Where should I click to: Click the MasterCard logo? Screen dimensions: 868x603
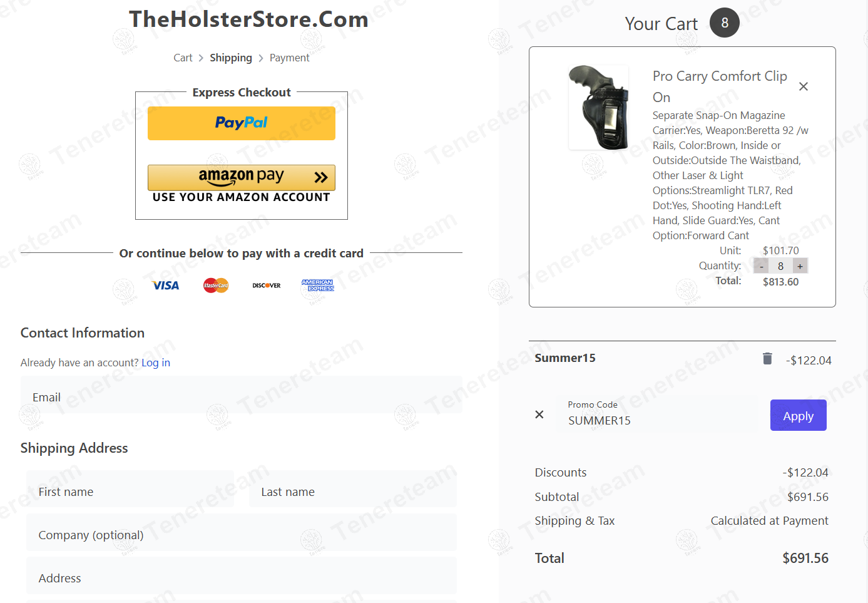[216, 286]
